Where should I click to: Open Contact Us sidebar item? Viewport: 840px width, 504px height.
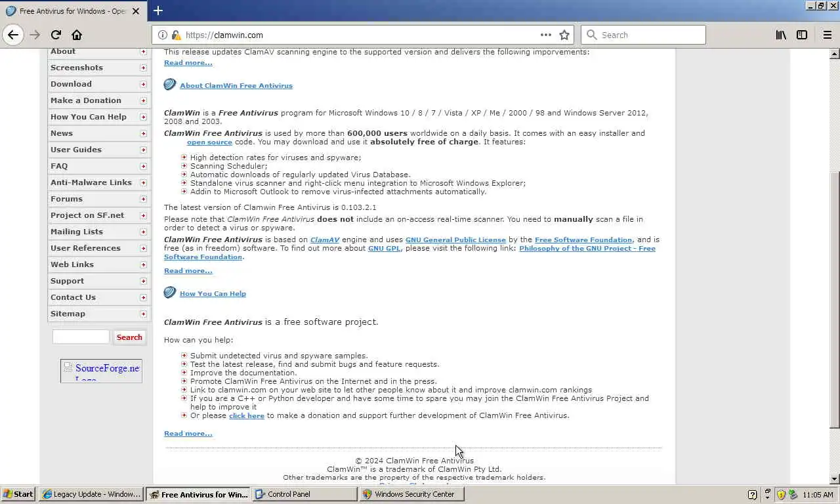(x=99, y=297)
